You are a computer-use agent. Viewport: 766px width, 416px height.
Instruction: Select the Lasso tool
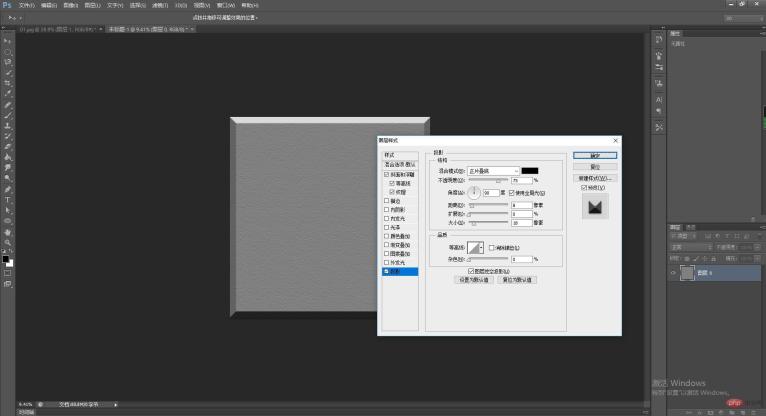8,61
